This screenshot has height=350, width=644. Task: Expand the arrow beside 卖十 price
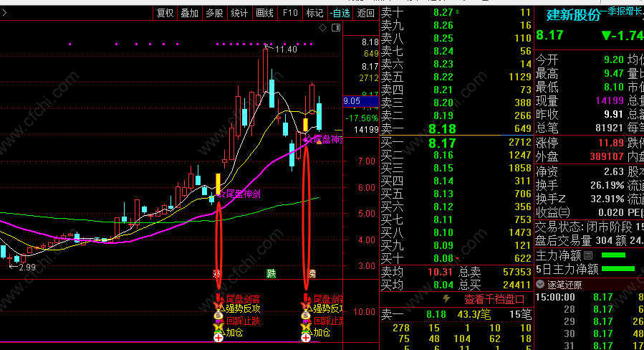coord(458,13)
